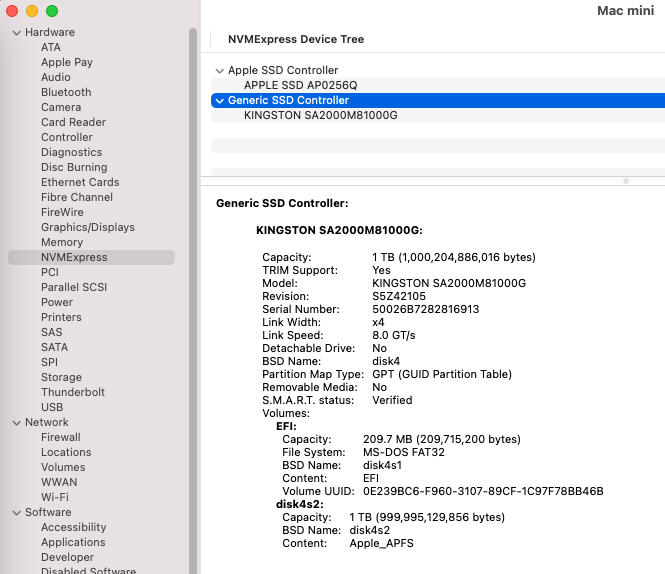Viewport: 665px width, 574px height.
Task: Click the Volume UUID value text
Action: pos(483,491)
